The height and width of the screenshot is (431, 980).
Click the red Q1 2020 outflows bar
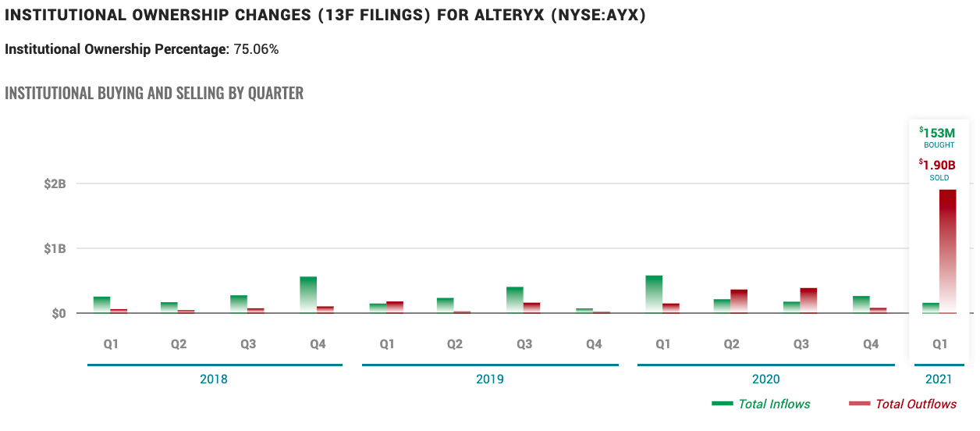(x=671, y=308)
